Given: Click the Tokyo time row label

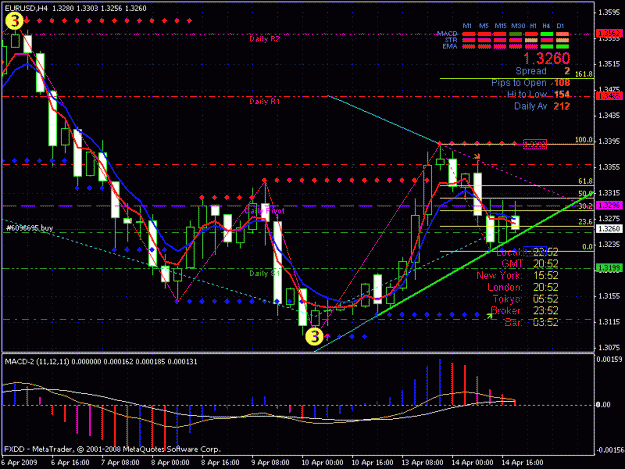Looking at the screenshot, I should coord(507,299).
